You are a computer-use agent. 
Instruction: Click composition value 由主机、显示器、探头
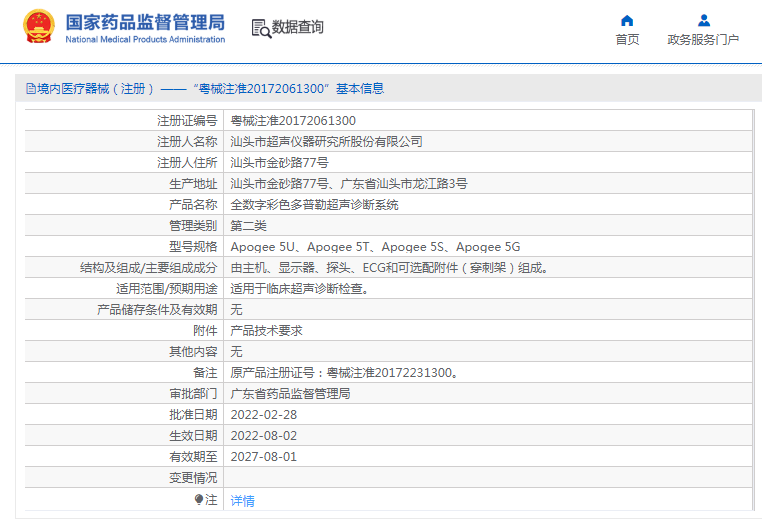391,268
